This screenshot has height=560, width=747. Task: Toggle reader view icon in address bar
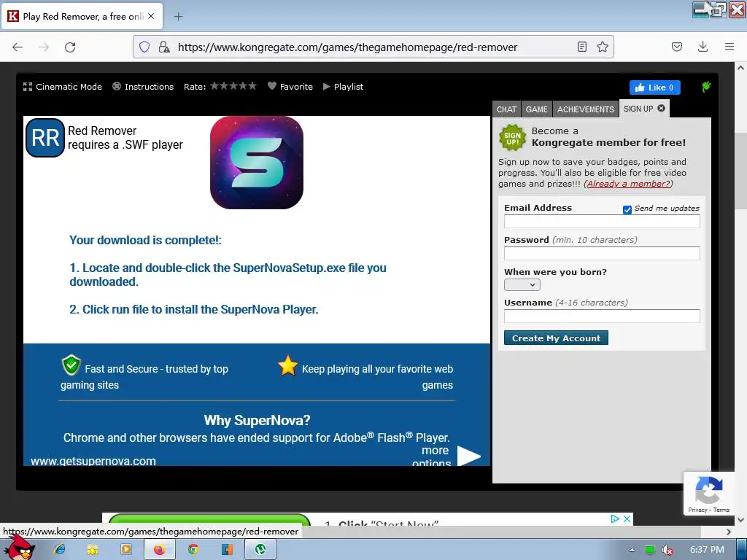point(581,47)
